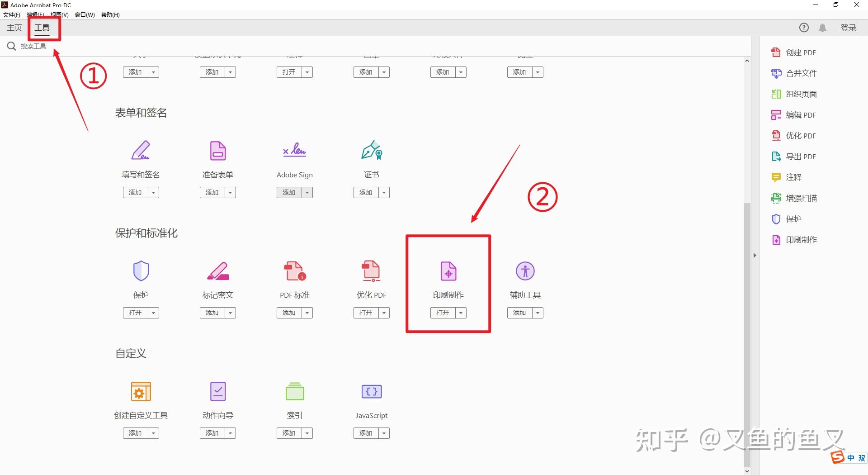Click the 登录 sign-in link
Image resolution: width=868 pixels, height=475 pixels.
click(x=849, y=28)
